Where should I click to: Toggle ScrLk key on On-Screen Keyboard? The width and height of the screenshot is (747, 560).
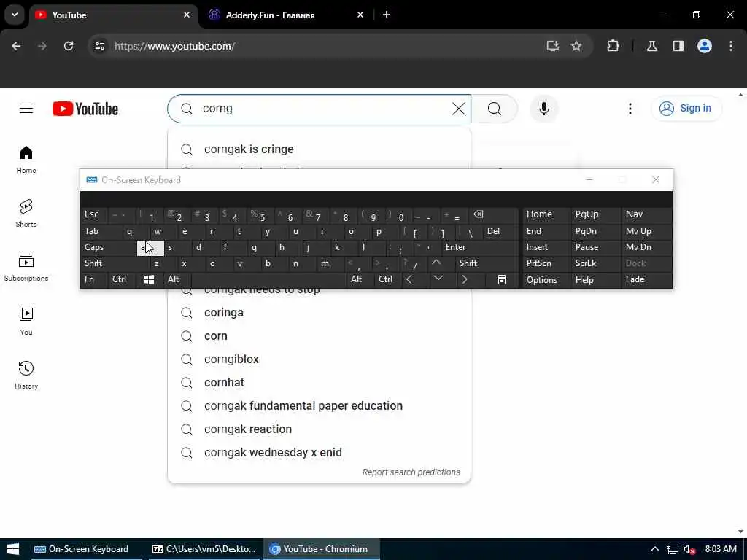point(595,263)
